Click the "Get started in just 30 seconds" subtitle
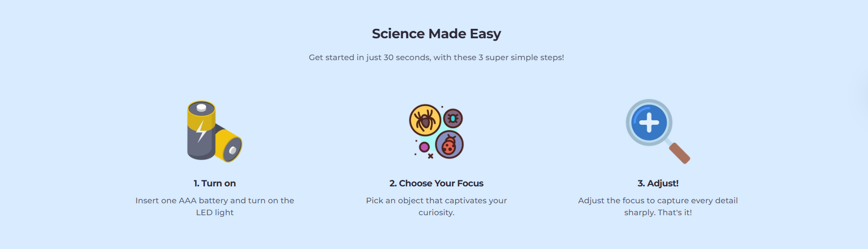This screenshot has width=868, height=249. tap(436, 58)
